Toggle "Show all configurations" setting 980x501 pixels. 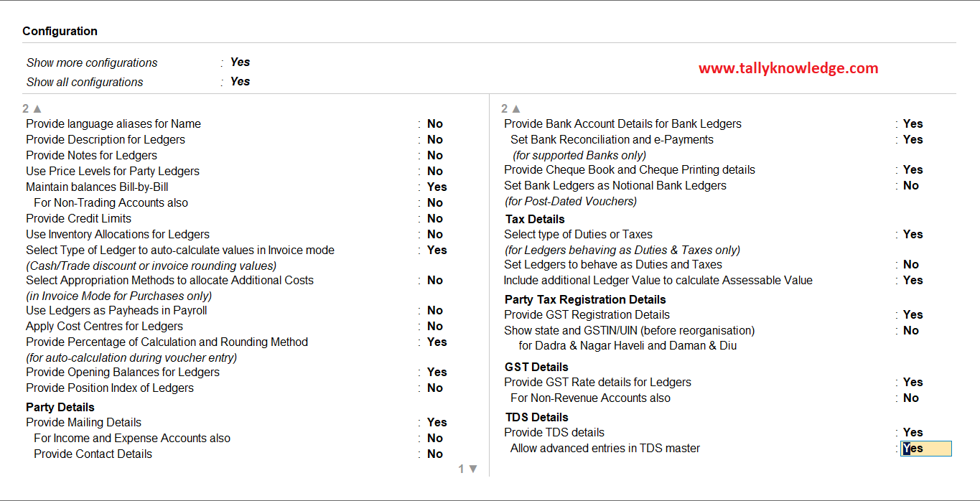coord(240,81)
